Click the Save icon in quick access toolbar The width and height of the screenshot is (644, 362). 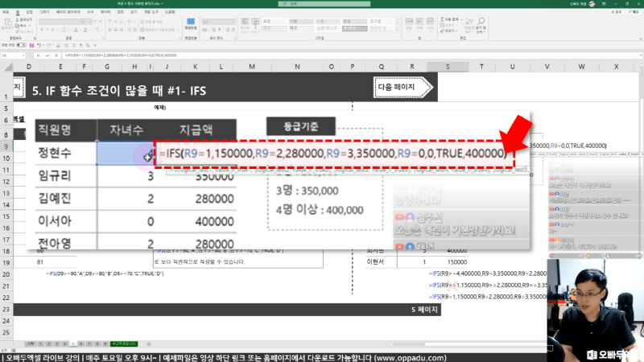tap(31, 45)
